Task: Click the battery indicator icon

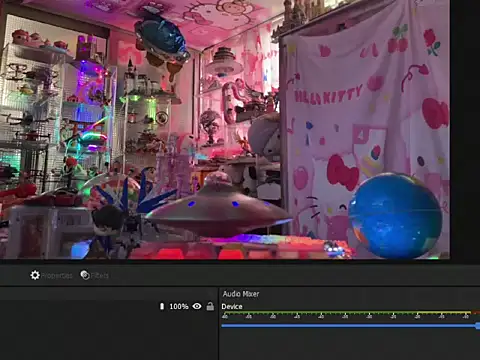Action: pos(162,306)
